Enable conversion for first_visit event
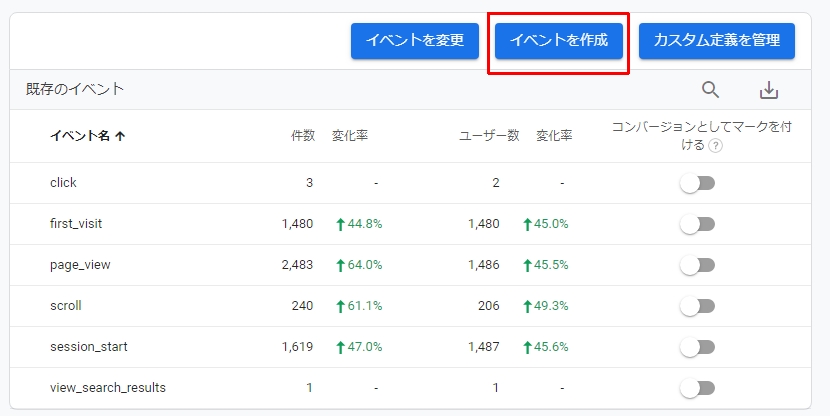Image resolution: width=830 pixels, height=416 pixels. 697,224
